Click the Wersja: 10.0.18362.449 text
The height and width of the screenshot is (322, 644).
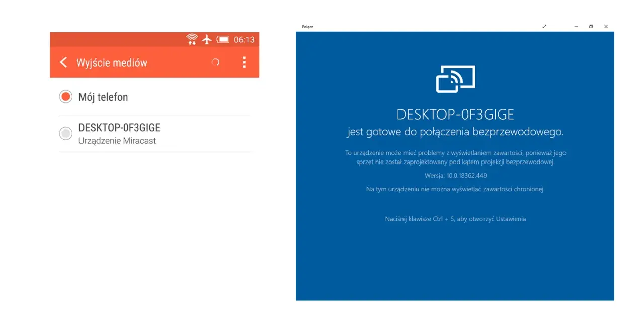point(455,176)
